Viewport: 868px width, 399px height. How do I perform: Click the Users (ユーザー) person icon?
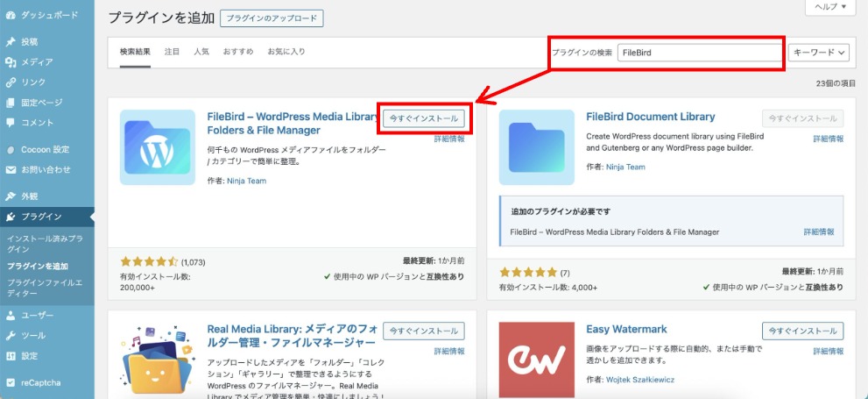11,316
